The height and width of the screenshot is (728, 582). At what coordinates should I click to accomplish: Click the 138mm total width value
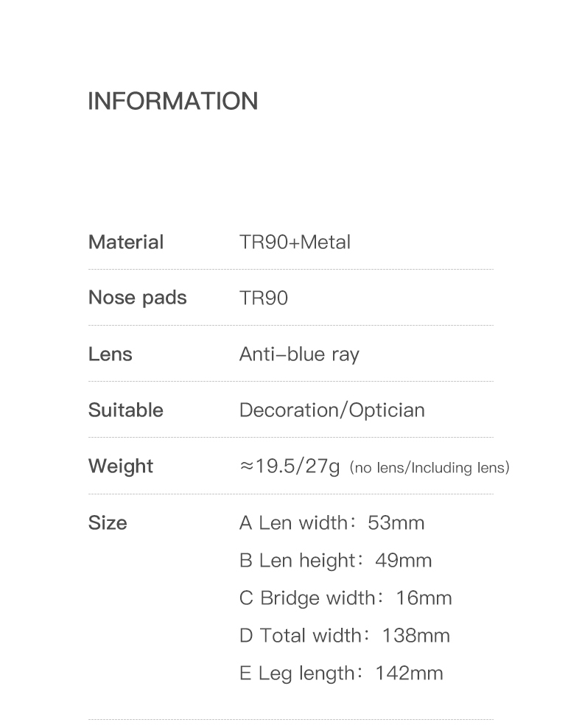(x=416, y=636)
